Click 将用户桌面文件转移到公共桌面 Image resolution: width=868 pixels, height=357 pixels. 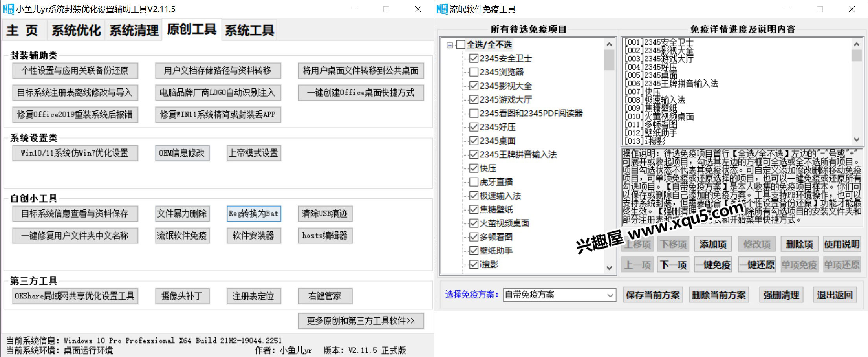(x=361, y=71)
